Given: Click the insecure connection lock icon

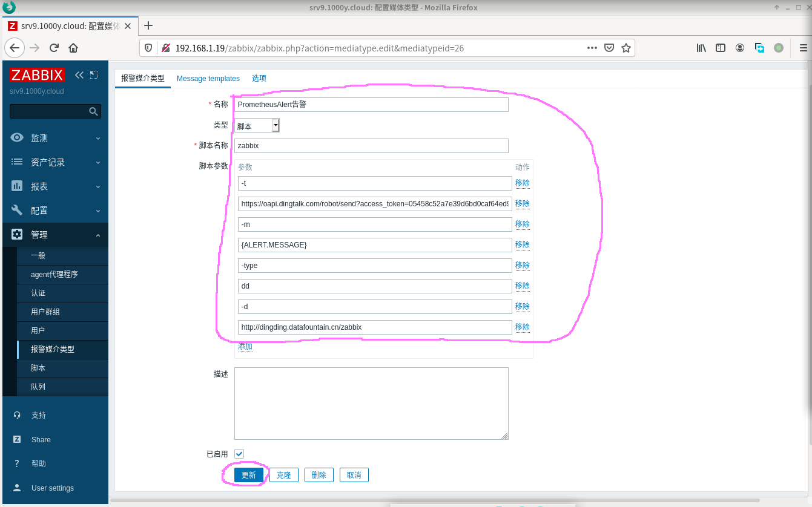Looking at the screenshot, I should tap(165, 48).
